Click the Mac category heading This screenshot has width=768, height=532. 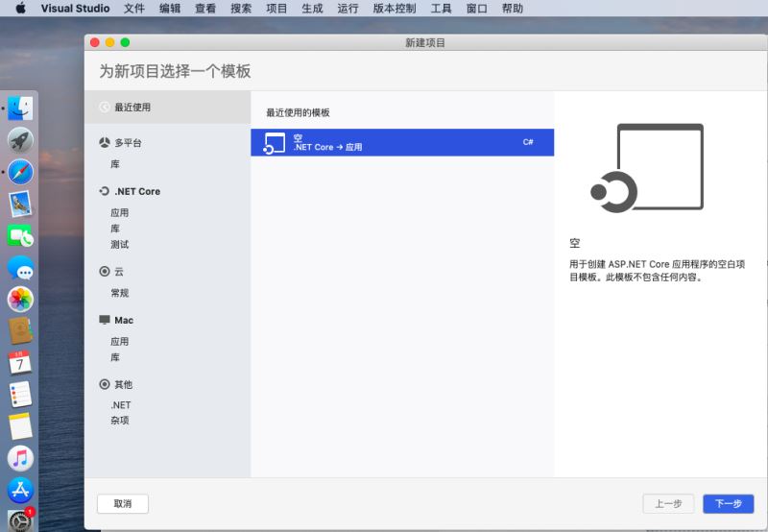point(124,320)
